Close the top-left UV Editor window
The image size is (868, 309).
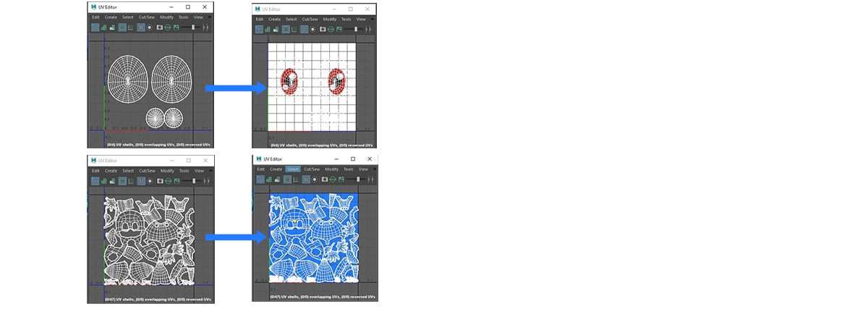point(205,7)
